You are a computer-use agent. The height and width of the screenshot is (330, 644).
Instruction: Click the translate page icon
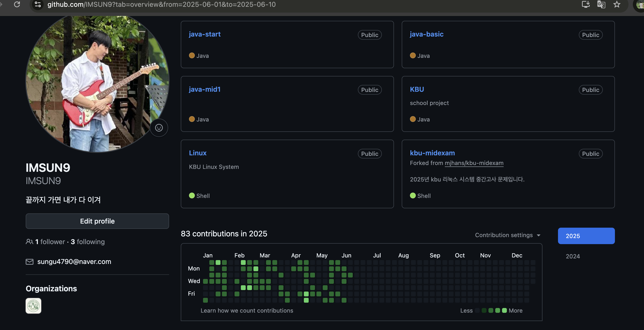point(601,4)
